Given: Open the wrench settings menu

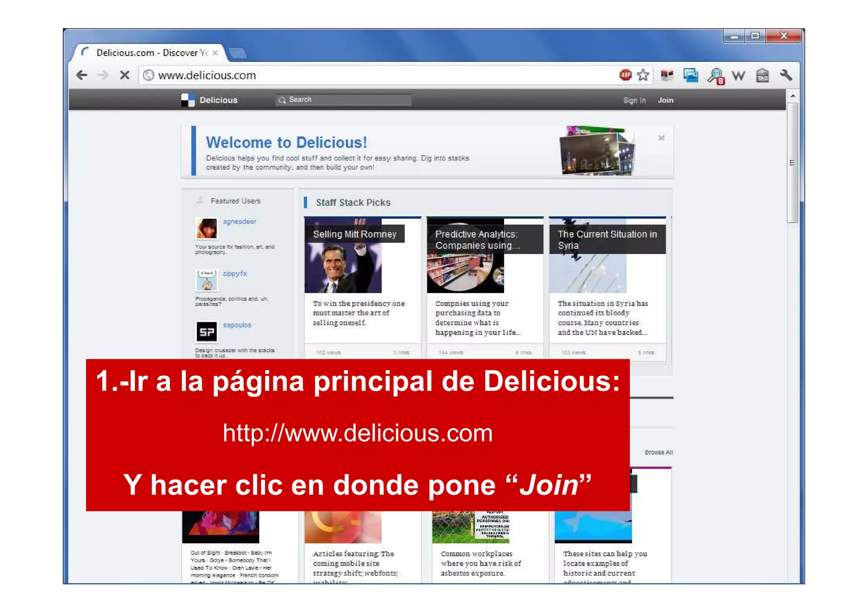Looking at the screenshot, I should 786,75.
